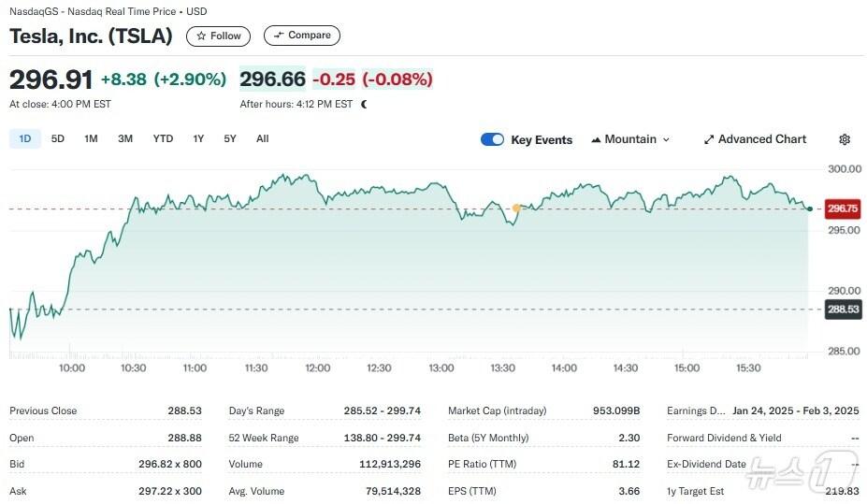Select the 5Y time range
Screen dimensions: 867x504
click(x=230, y=138)
